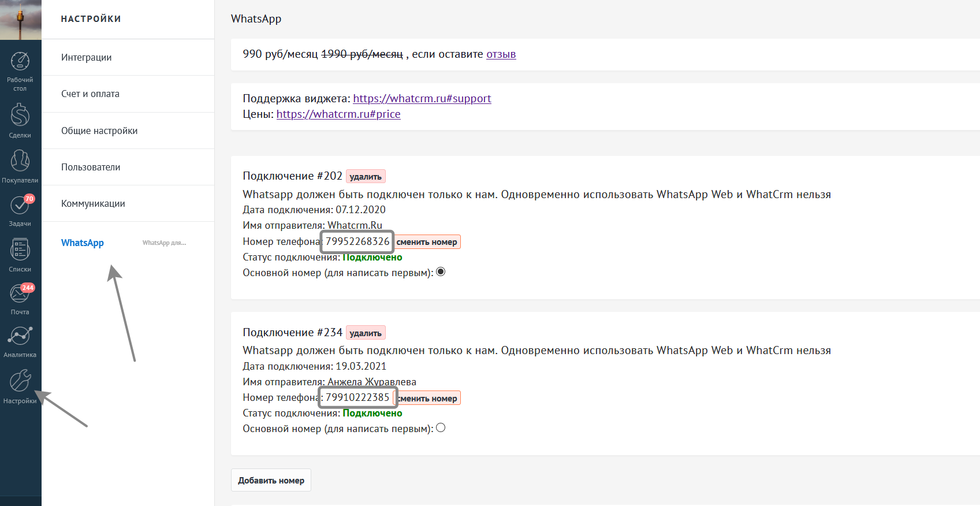Click Подключено status of connection #234
The width and height of the screenshot is (980, 506).
372,413
